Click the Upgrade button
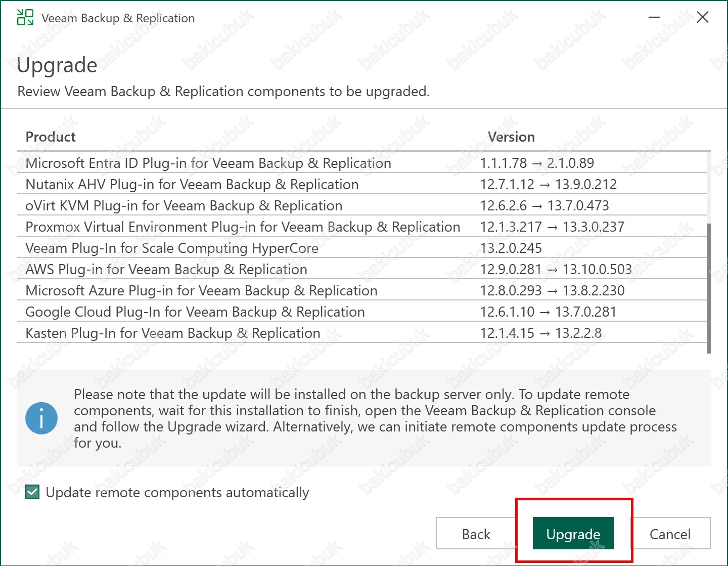This screenshot has width=728, height=566. pyautogui.click(x=573, y=534)
